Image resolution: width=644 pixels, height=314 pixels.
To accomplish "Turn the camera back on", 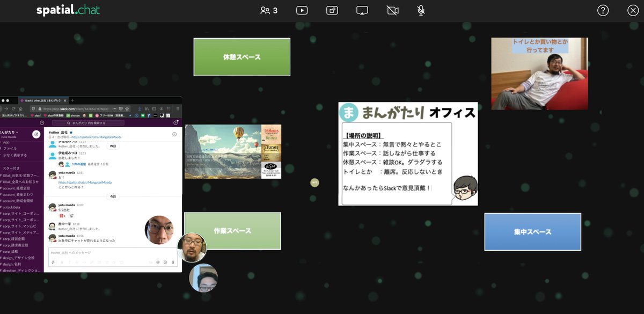I will (392, 10).
